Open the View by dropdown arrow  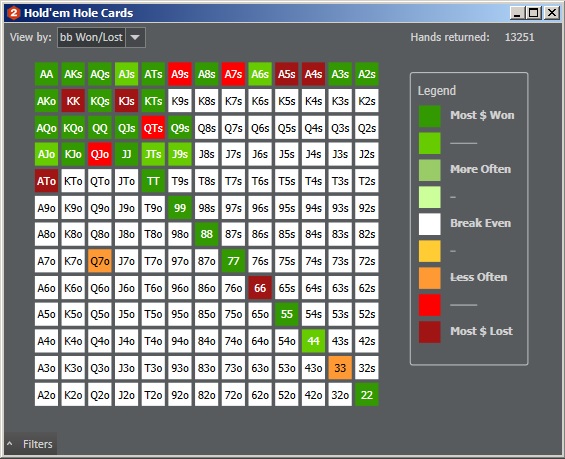(x=135, y=37)
